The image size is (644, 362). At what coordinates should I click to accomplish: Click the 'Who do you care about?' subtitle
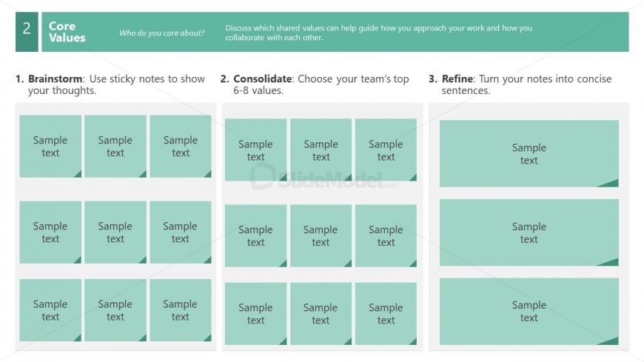(161, 33)
